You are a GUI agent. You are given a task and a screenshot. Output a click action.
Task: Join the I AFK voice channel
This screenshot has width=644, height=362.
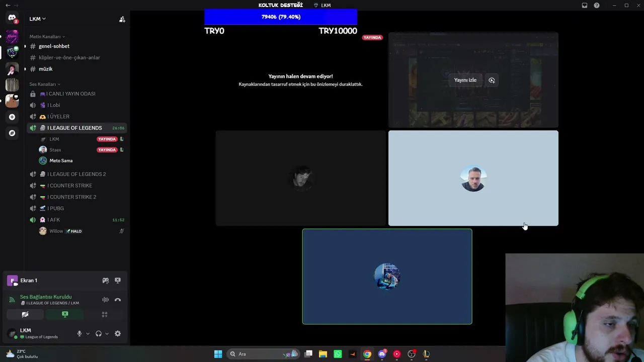[x=77, y=220]
